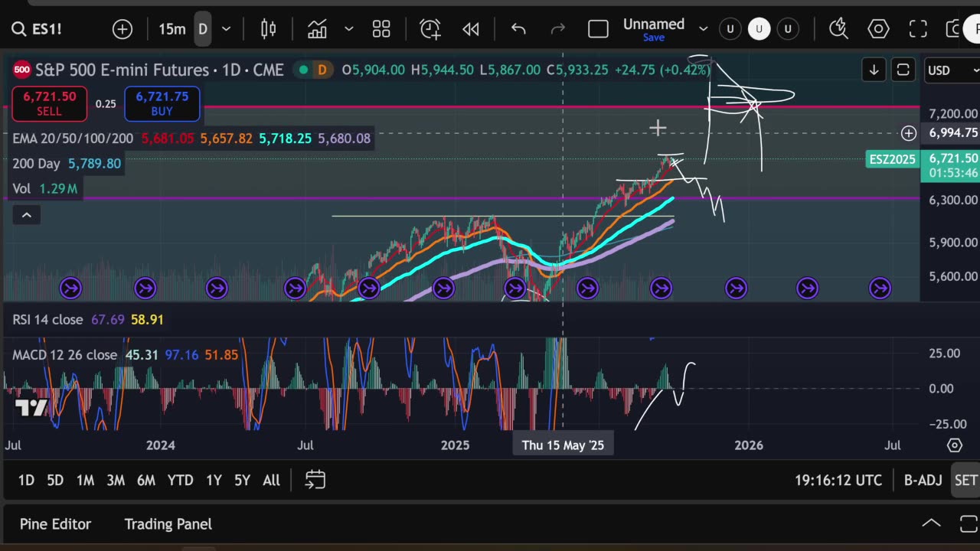Viewport: 980px width, 551px height.
Task: Click the BUY 6,721.75 button
Action: pos(162,103)
